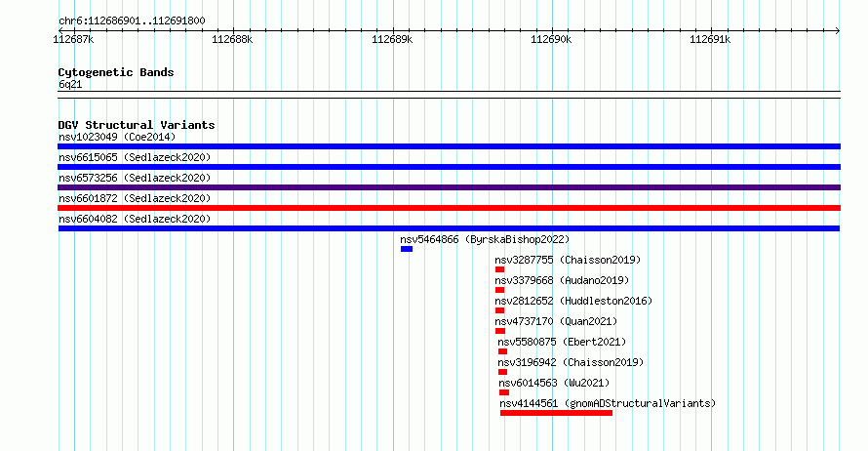The width and height of the screenshot is (868, 451).
Task: Click the red block under nsv2812652
Action: point(500,310)
